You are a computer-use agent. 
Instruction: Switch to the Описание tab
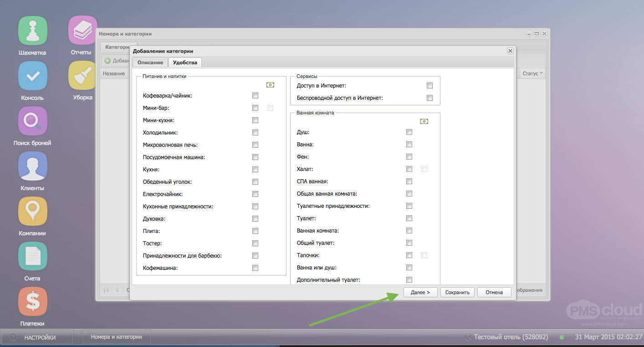pos(150,62)
